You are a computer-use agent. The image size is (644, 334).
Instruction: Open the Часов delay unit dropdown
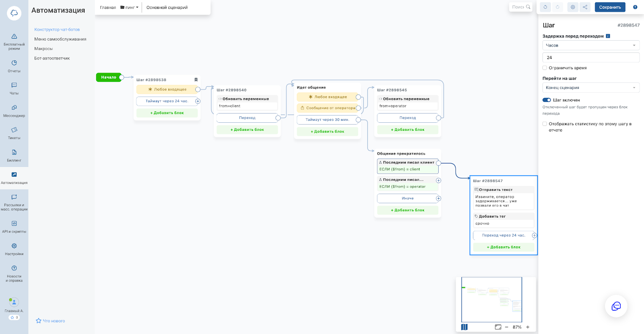590,45
